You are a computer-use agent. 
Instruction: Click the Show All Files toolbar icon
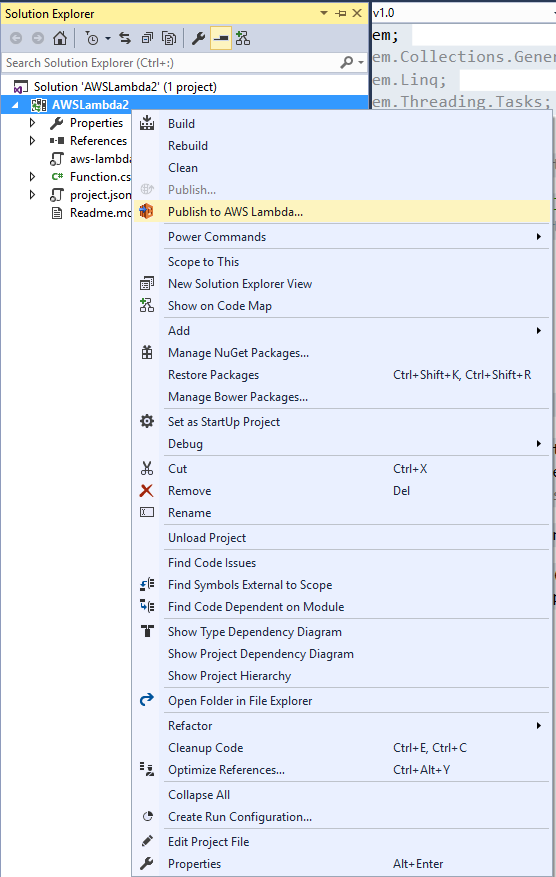tap(168, 38)
